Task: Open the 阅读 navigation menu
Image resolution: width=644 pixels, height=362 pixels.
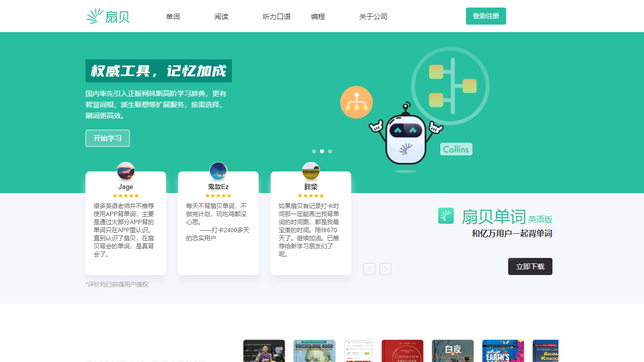Action: click(221, 16)
